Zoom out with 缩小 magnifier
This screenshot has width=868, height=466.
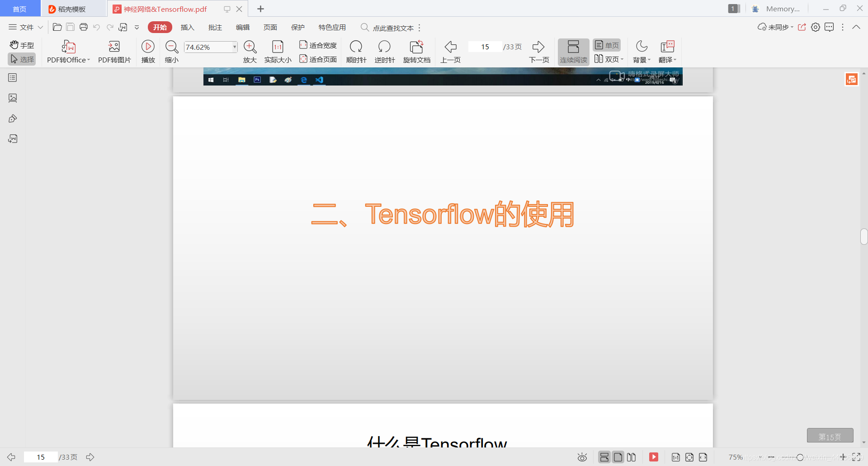click(x=172, y=52)
